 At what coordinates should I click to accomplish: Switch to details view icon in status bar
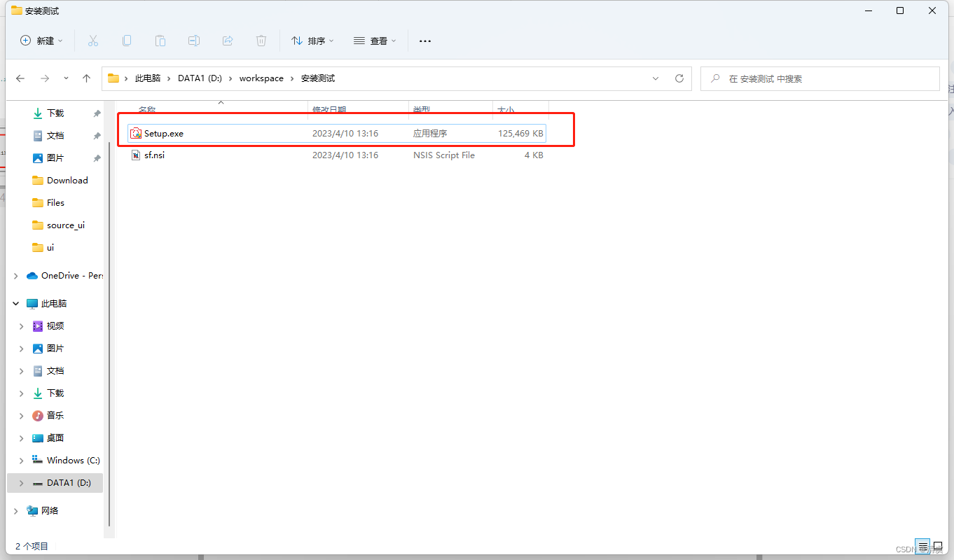(923, 546)
